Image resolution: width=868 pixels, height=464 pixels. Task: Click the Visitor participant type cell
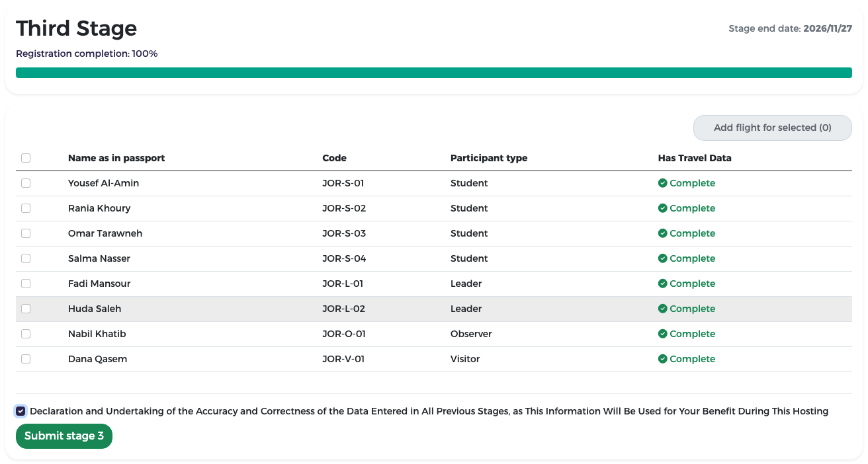(x=465, y=359)
